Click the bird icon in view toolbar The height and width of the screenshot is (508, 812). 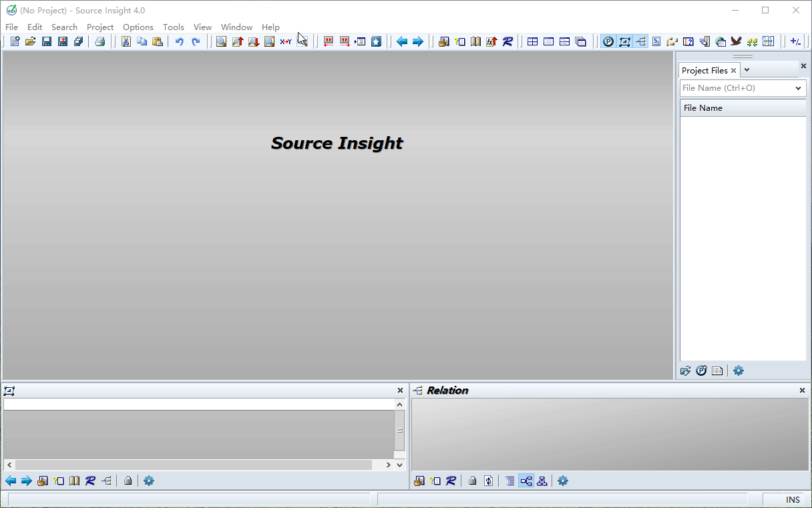click(x=737, y=41)
